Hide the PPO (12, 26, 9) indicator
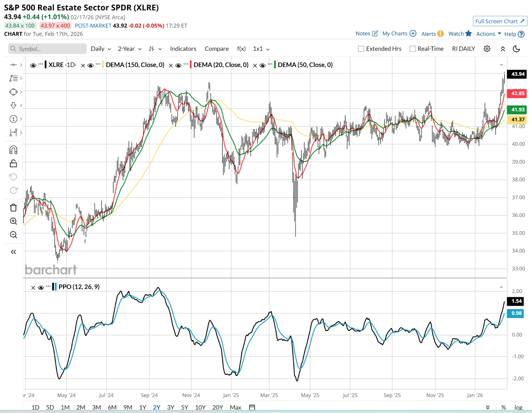The height and width of the screenshot is (413, 532). pos(41,288)
